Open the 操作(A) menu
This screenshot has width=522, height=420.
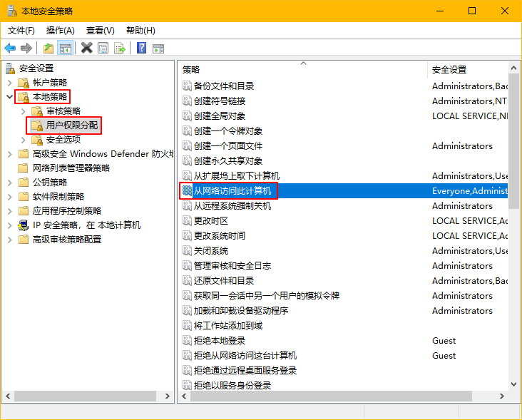coord(60,31)
